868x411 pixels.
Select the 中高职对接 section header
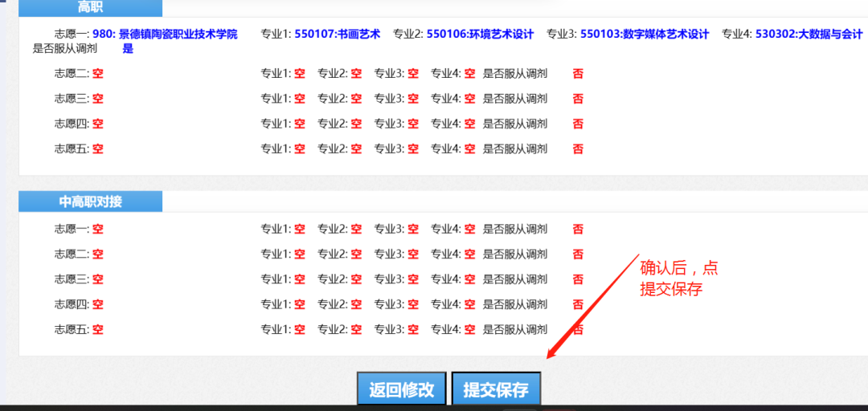point(90,201)
